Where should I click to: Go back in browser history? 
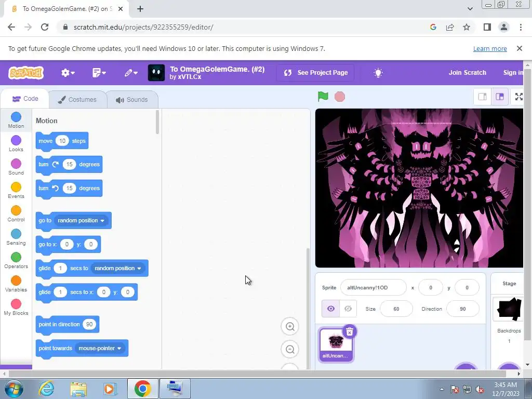click(11, 27)
